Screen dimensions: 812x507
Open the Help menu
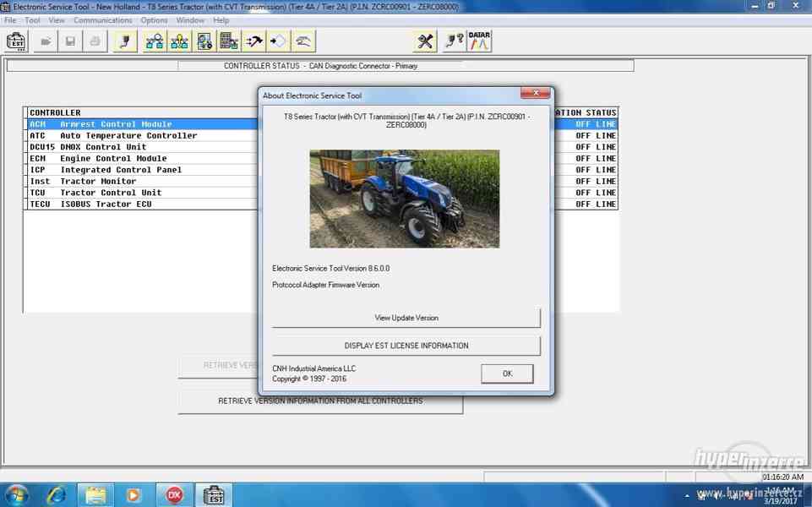(221, 20)
